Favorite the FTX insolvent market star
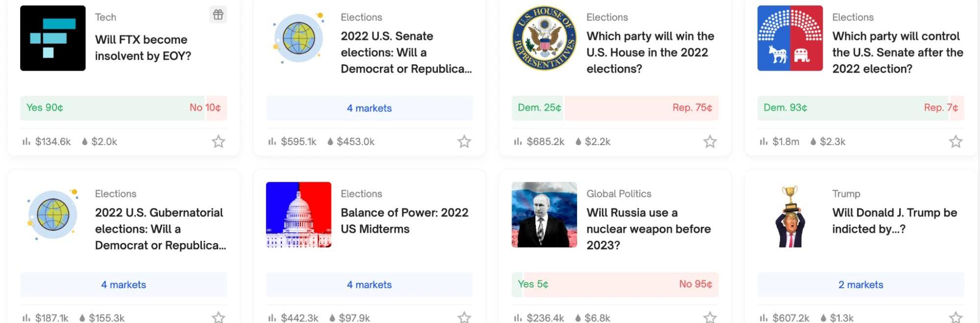980x323 pixels. click(218, 142)
